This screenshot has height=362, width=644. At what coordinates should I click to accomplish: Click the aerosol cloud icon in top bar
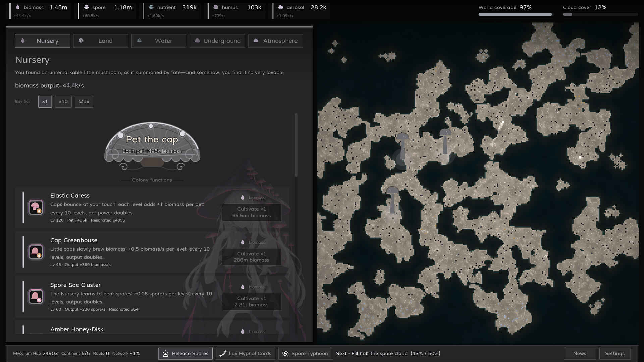pos(281,7)
